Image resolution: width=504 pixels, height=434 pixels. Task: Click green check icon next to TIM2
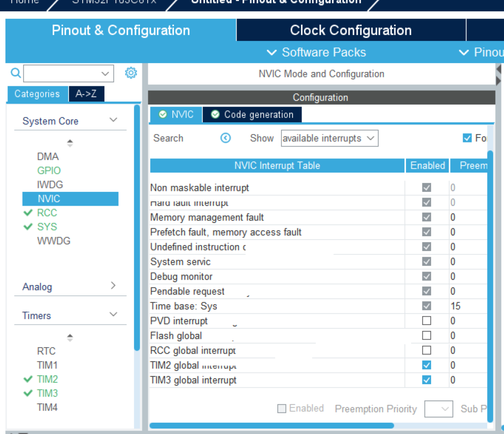pyautogui.click(x=28, y=379)
